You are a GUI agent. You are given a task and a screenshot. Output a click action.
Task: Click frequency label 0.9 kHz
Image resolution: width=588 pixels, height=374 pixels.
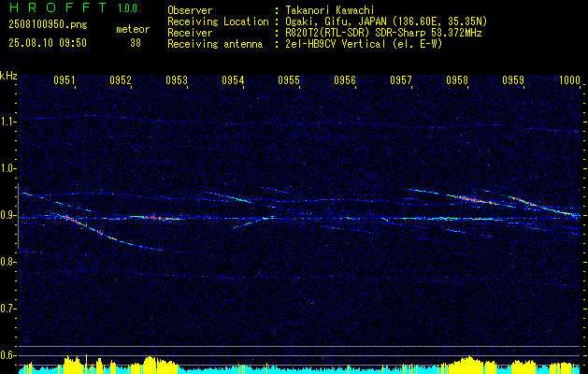point(7,215)
